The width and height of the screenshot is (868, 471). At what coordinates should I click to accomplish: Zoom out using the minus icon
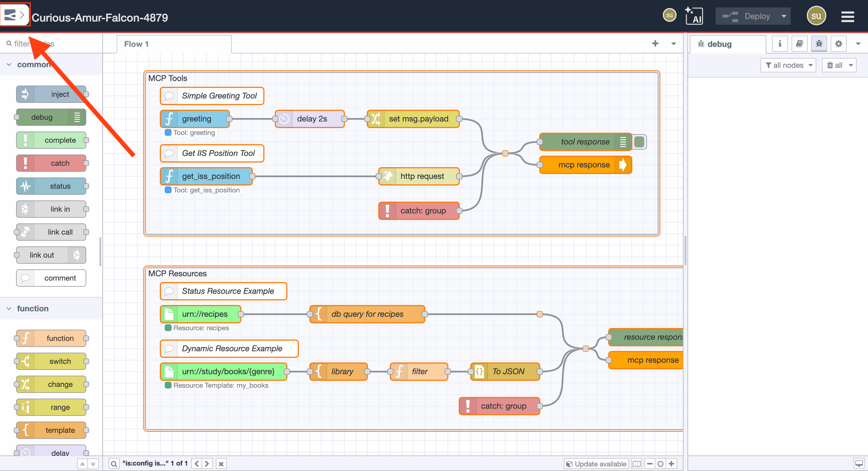649,464
